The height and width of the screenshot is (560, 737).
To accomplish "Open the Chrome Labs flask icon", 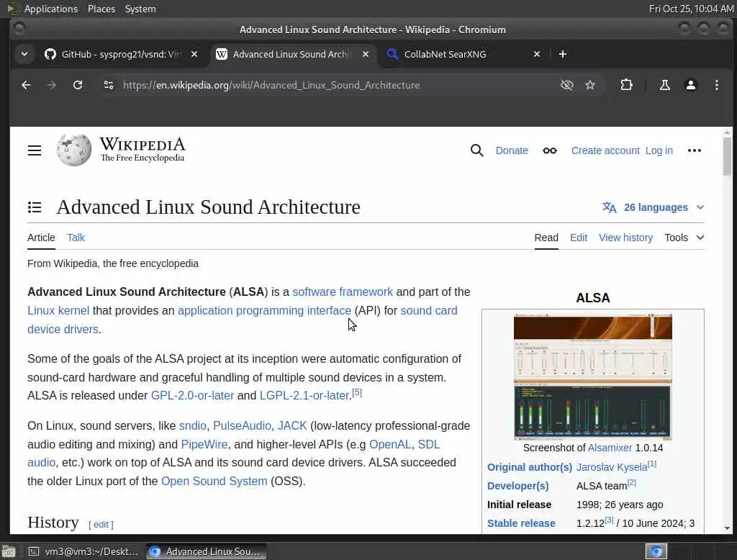I will (x=664, y=85).
